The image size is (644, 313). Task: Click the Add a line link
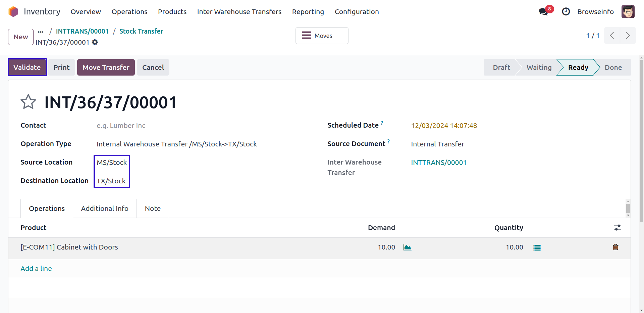[36, 269]
